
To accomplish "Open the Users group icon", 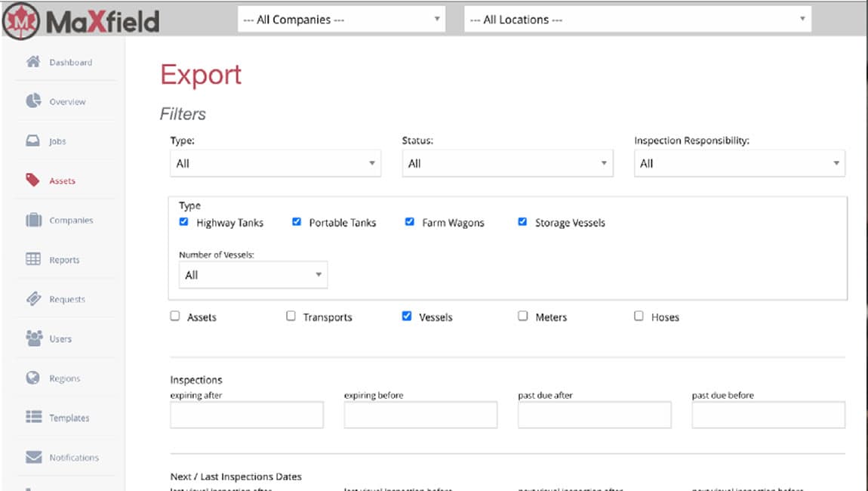I will 33,338.
